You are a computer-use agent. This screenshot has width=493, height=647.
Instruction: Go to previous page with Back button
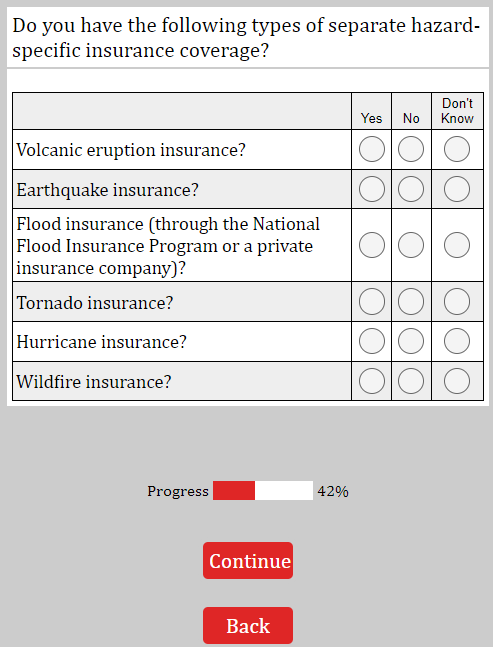(248, 625)
